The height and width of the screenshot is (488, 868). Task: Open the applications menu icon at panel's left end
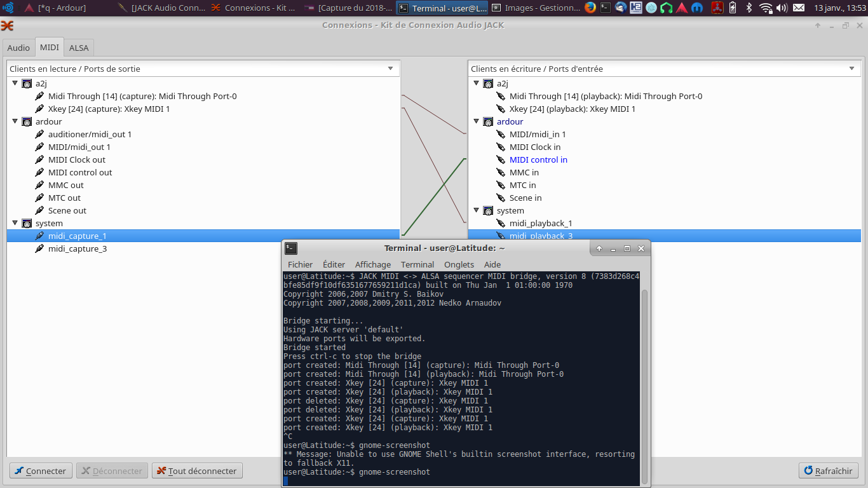(x=8, y=8)
